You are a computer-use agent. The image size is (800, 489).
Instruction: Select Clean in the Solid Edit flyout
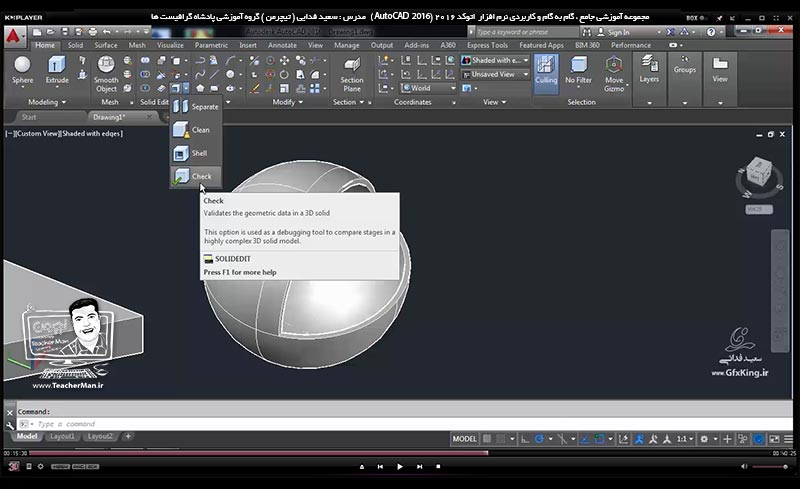(x=196, y=130)
